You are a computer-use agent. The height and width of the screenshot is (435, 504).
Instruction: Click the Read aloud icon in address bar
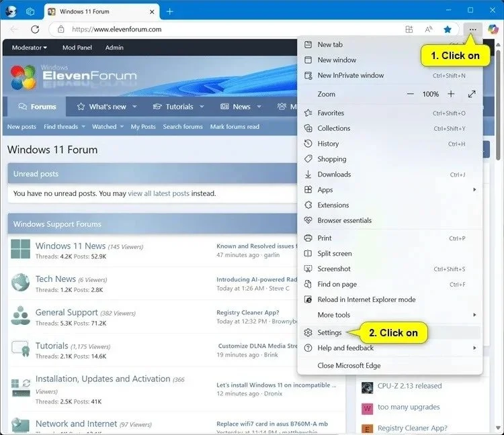(428, 30)
